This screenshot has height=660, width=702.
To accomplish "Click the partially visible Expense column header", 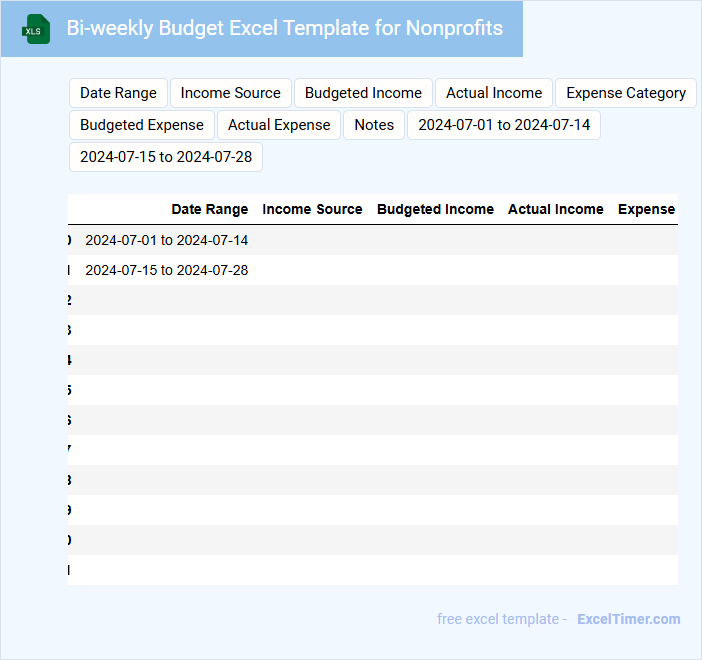I will click(x=646, y=209).
